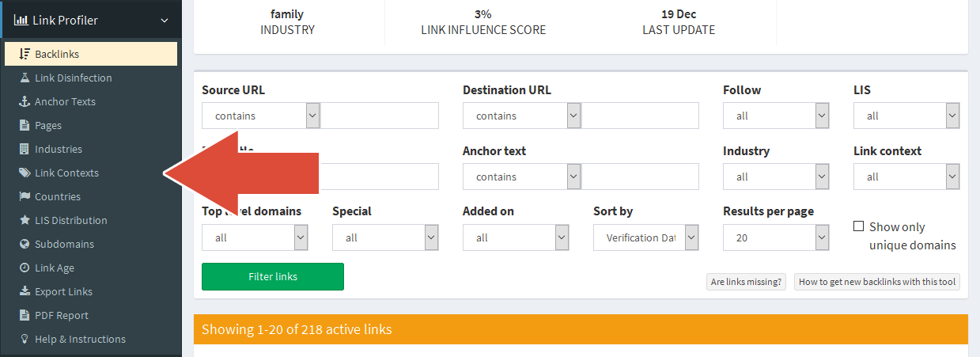The width and height of the screenshot is (980, 357).
Task: Open the Link Disinfection menu item
Action: coord(91,78)
